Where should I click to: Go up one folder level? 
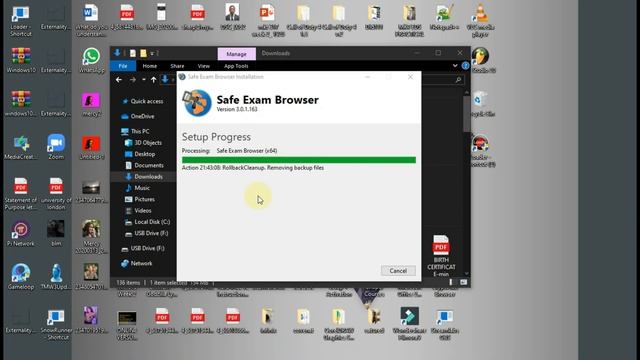click(x=153, y=80)
